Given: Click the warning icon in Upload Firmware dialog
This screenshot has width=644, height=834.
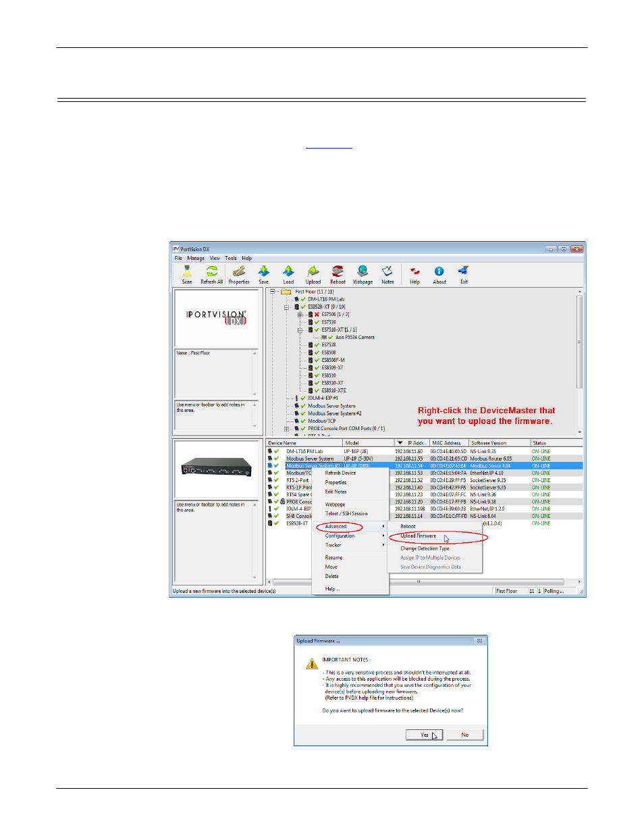Looking at the screenshot, I should tap(312, 664).
